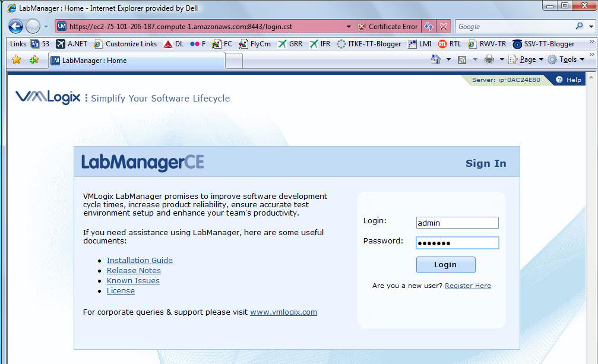Open the License link
The height and width of the screenshot is (364, 598).
(121, 291)
